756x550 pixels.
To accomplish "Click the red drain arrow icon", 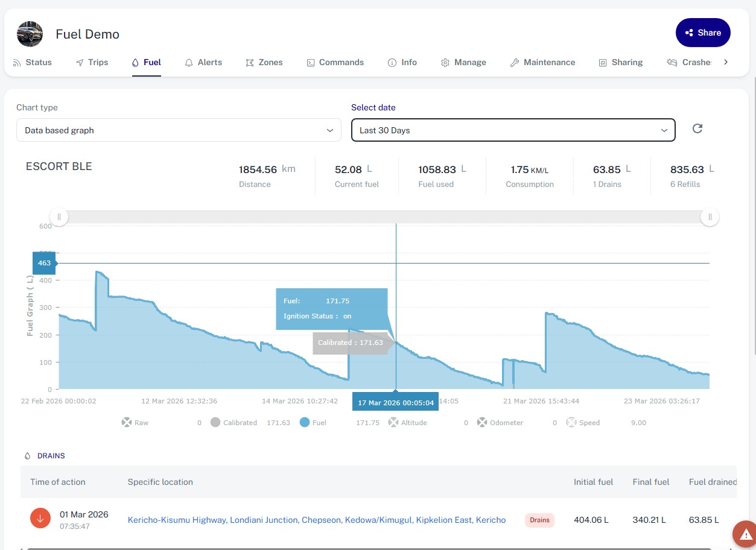I will click(41, 519).
